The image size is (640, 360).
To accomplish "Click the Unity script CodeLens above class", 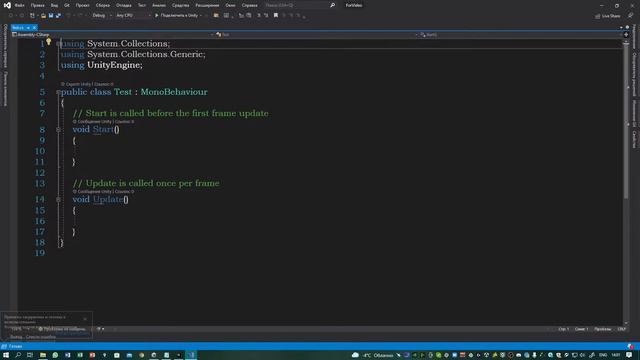I will [87, 84].
